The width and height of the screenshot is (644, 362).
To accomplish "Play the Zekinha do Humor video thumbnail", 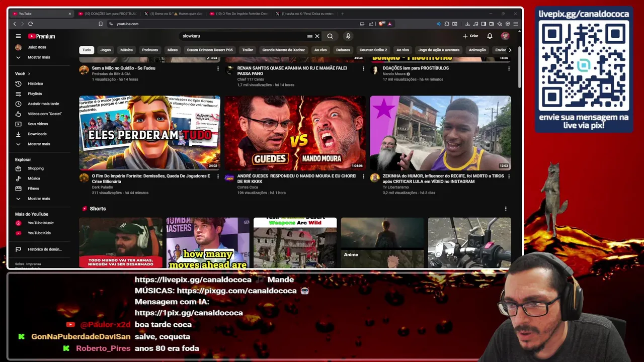I will click(440, 133).
